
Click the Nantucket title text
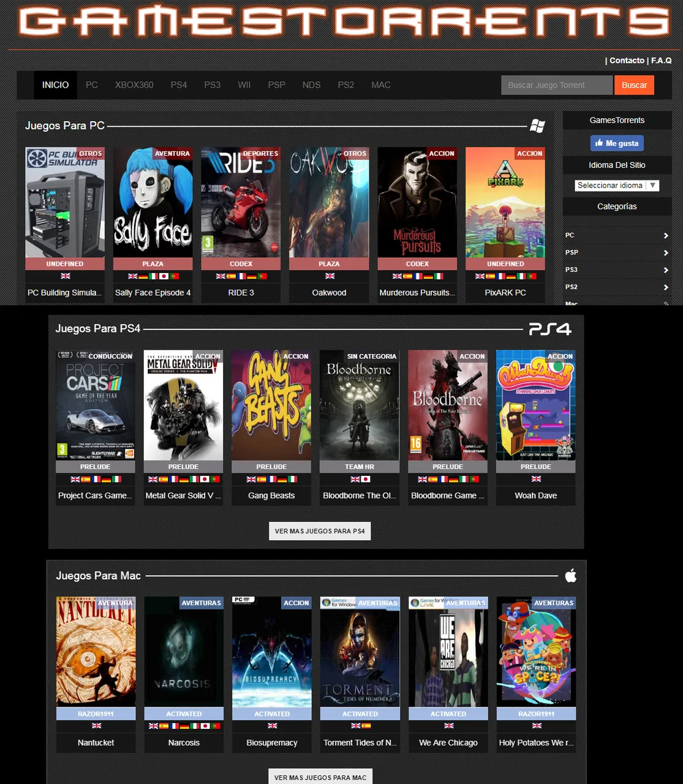pos(96,742)
